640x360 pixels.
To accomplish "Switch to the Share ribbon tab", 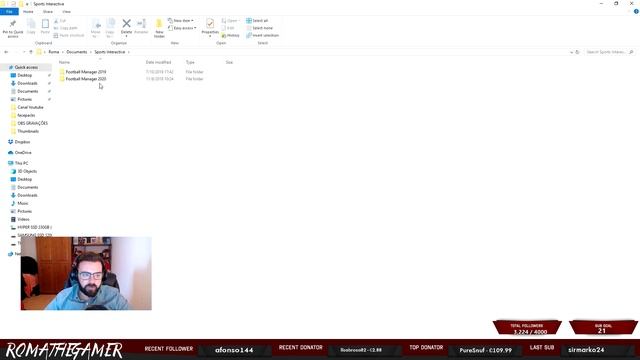I will click(48, 12).
